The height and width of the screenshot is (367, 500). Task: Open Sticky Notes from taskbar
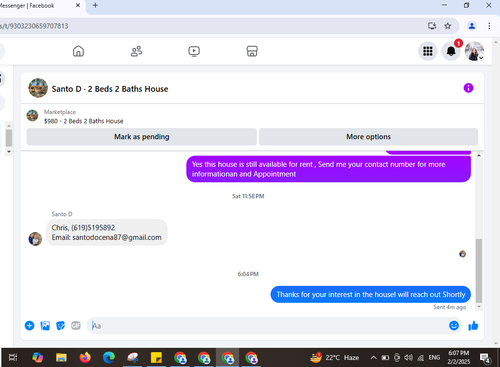click(x=156, y=358)
